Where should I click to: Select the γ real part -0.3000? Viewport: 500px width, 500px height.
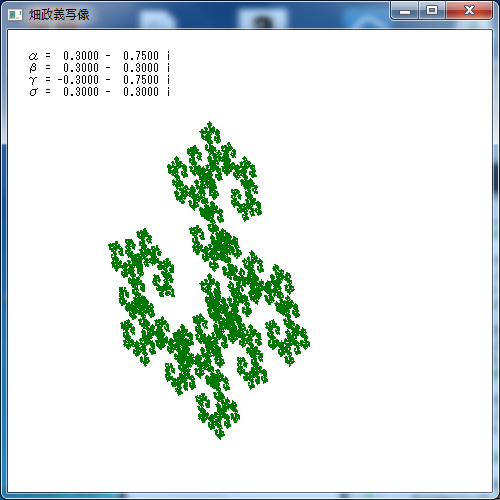tap(78, 80)
